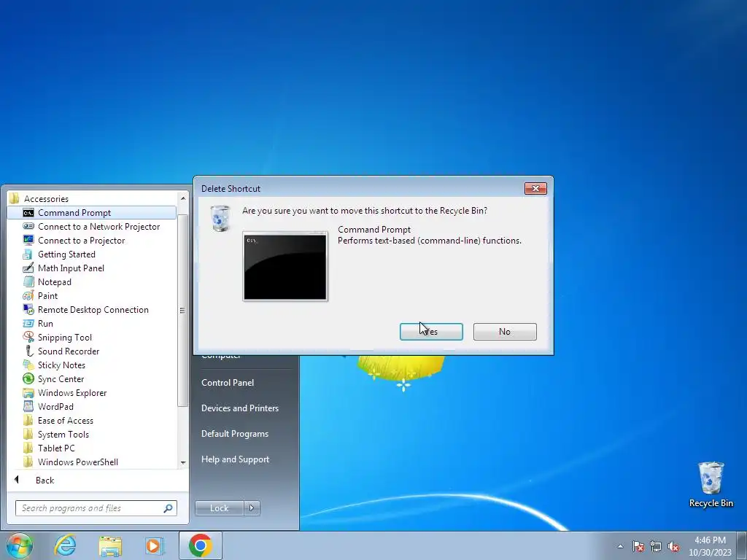Click the Command Prompt icon in Accessories
Screen dimensions: 747x560
click(x=28, y=213)
